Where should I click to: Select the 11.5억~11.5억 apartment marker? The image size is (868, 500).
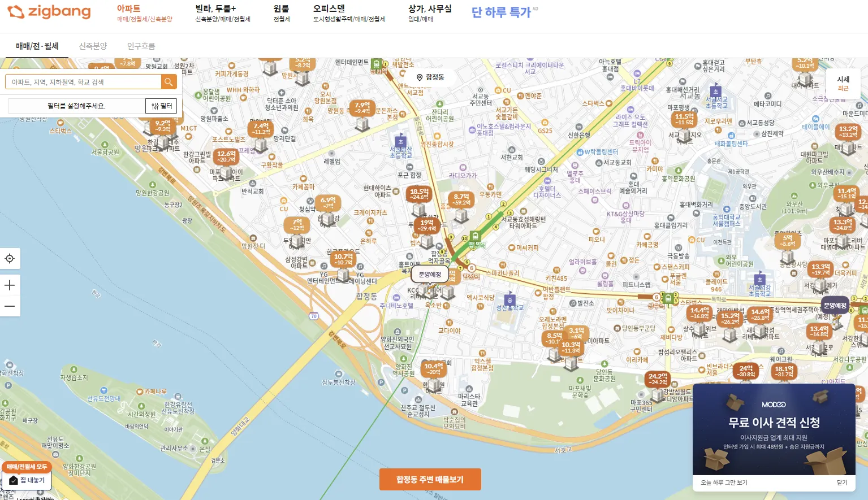click(684, 119)
